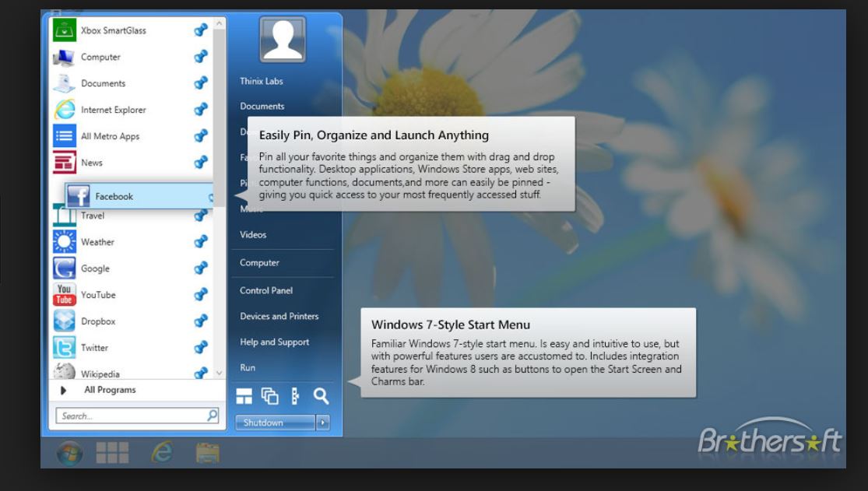The height and width of the screenshot is (491, 868).
Task: Open the YouTube pinned icon
Action: pyautogui.click(x=64, y=294)
